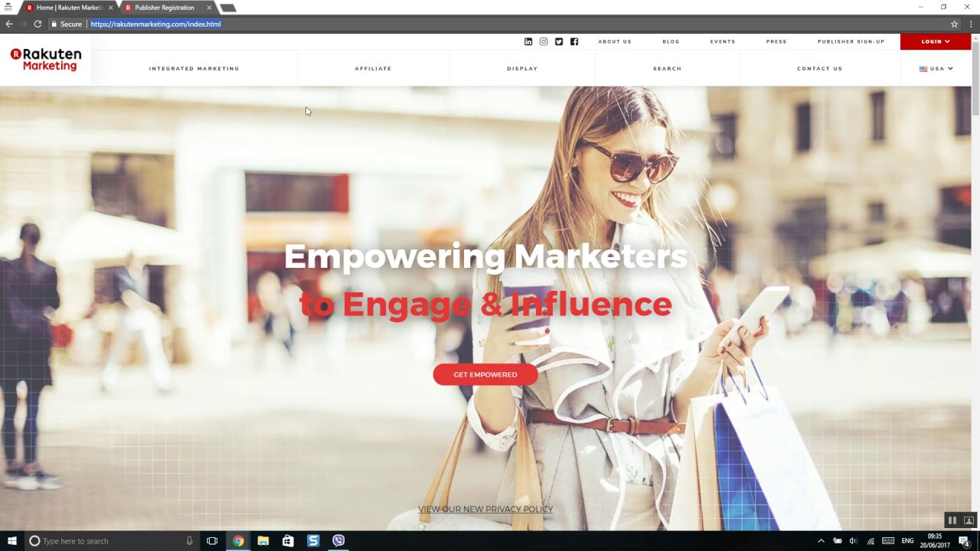
Task: Open the Display menu item
Action: 522,68
